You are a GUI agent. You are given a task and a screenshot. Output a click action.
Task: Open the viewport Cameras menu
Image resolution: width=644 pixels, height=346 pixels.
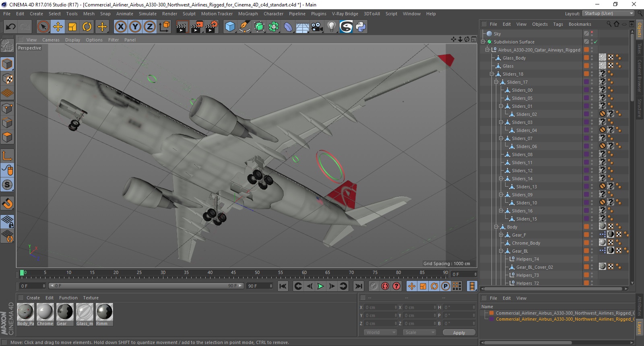pyautogui.click(x=51, y=40)
